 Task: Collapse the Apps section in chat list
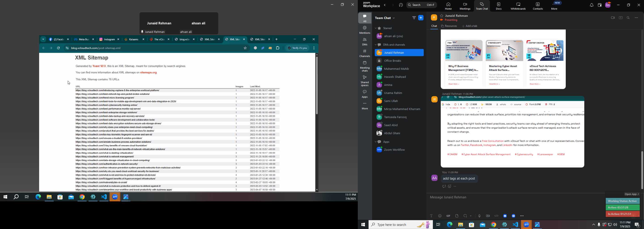[x=375, y=142]
